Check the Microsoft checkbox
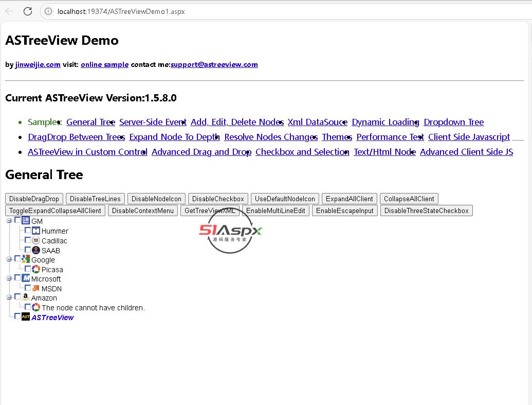 17,278
